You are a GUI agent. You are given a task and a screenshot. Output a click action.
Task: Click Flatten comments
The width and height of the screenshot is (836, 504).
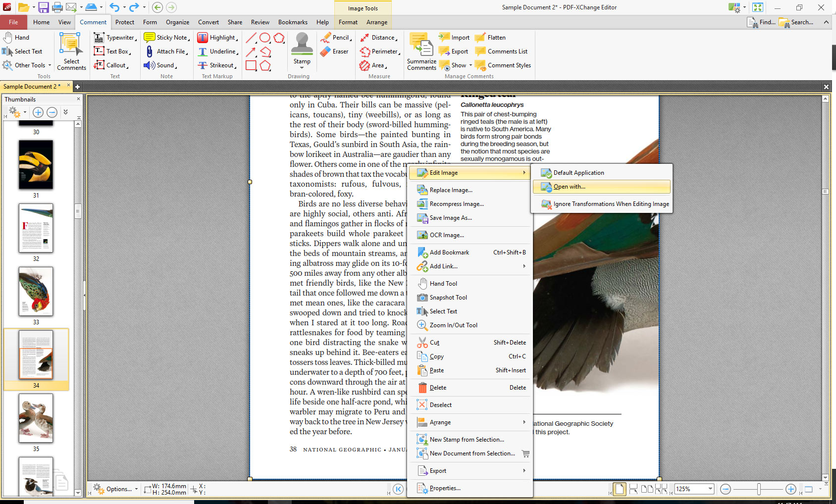[x=490, y=38]
